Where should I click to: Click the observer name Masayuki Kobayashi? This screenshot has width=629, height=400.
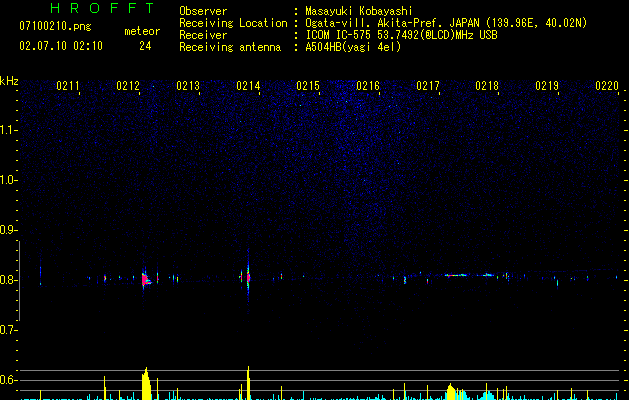pos(359,11)
